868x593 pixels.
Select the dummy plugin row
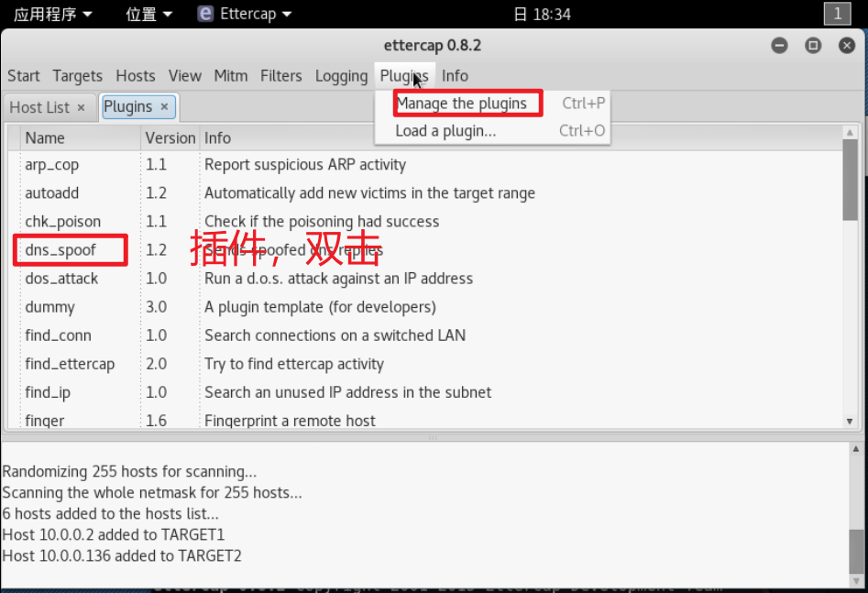tap(424, 307)
